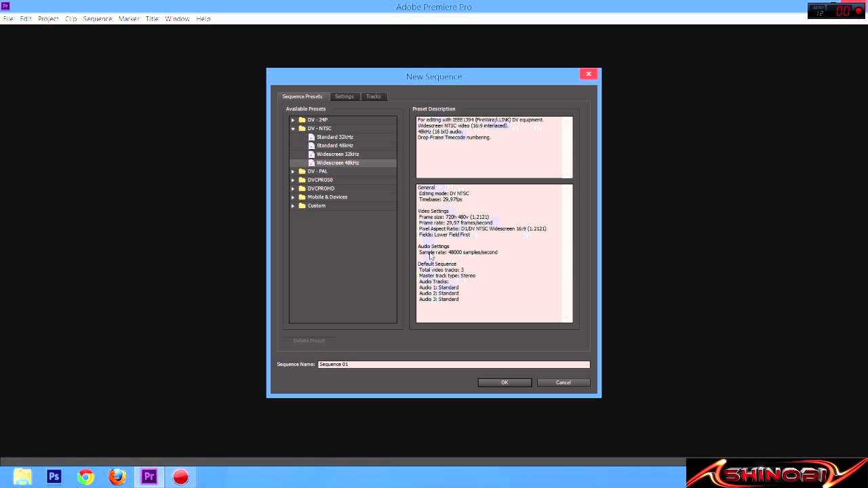
Task: Click the Standard 48kHz preset file icon
Action: click(312, 146)
